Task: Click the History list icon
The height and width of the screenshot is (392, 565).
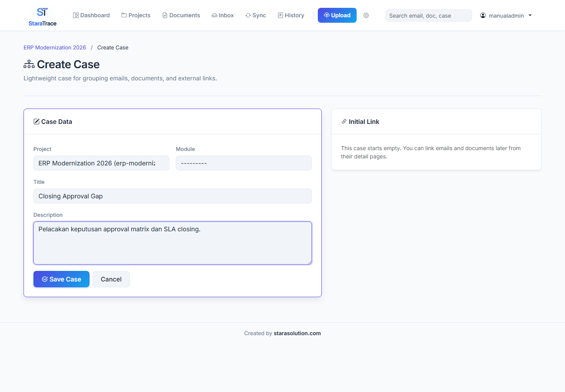Action: point(281,15)
